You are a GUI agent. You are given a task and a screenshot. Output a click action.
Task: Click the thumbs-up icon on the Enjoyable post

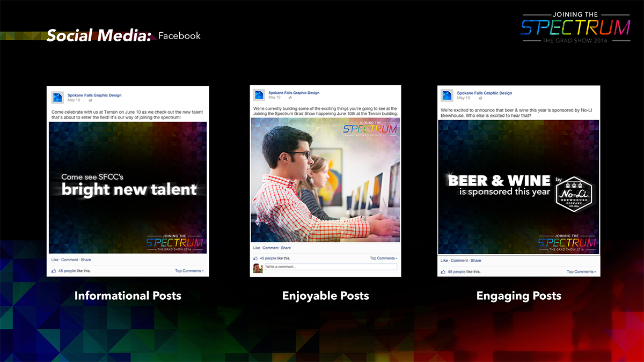[255, 258]
